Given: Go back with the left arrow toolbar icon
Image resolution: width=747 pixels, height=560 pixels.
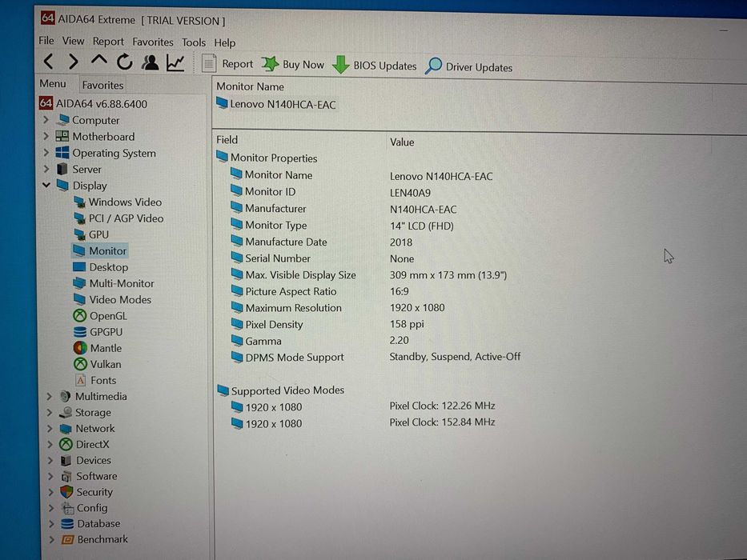Looking at the screenshot, I should click(x=48, y=61).
